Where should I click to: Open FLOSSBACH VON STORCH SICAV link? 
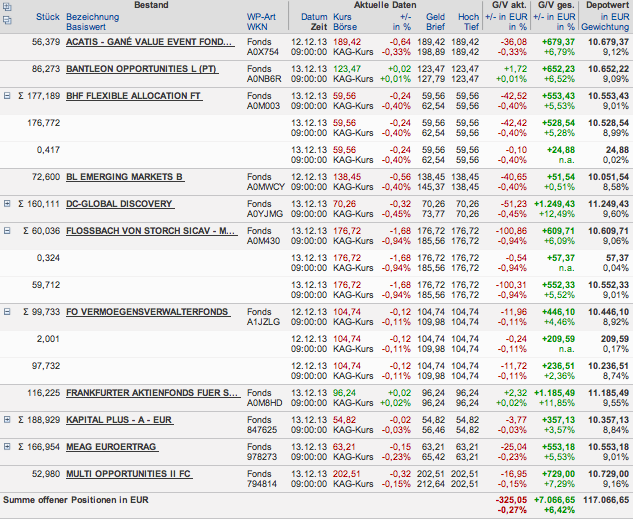(x=151, y=231)
